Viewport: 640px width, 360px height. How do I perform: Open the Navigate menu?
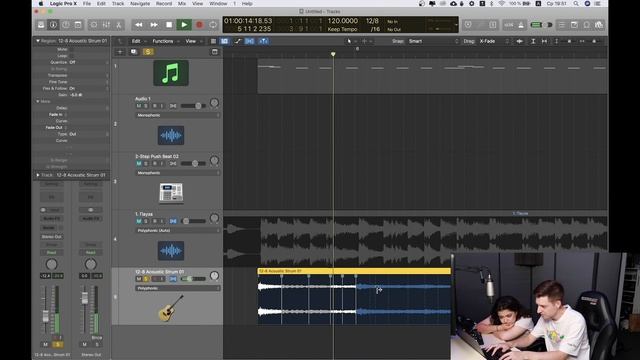[140, 4]
